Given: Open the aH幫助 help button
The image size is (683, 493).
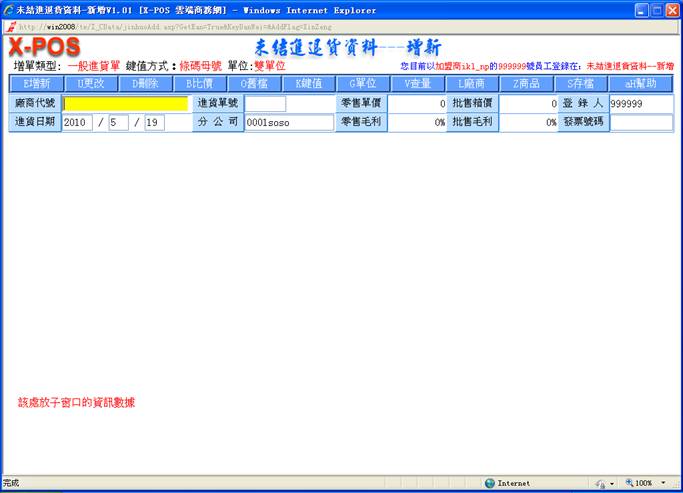Looking at the screenshot, I should [640, 84].
